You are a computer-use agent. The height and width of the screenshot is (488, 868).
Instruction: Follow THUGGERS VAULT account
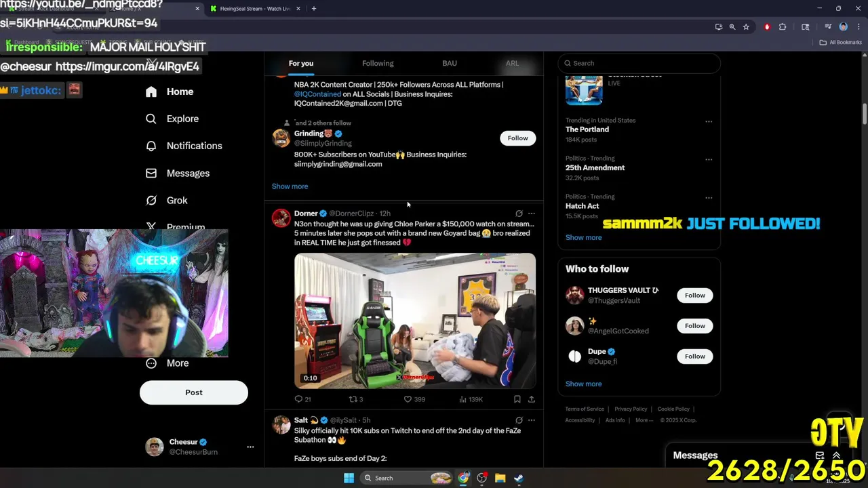coord(695,296)
